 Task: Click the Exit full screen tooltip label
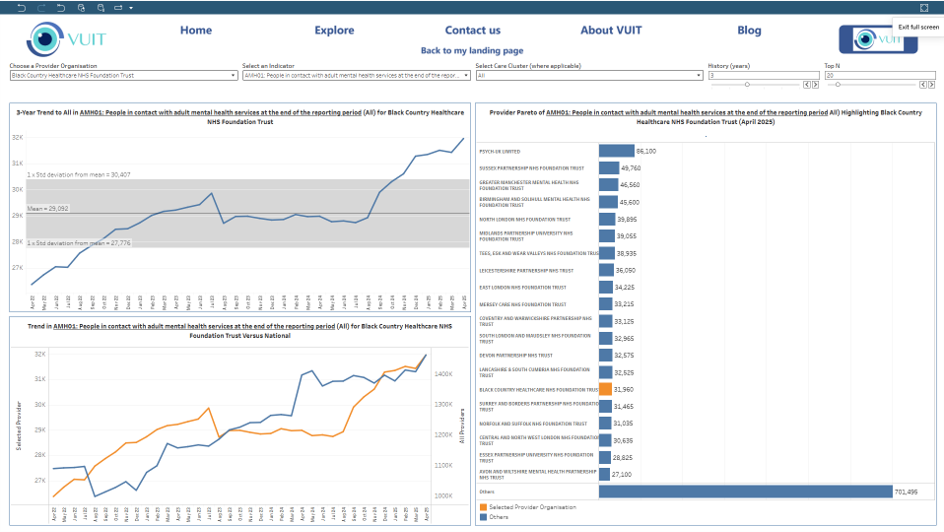point(918,27)
